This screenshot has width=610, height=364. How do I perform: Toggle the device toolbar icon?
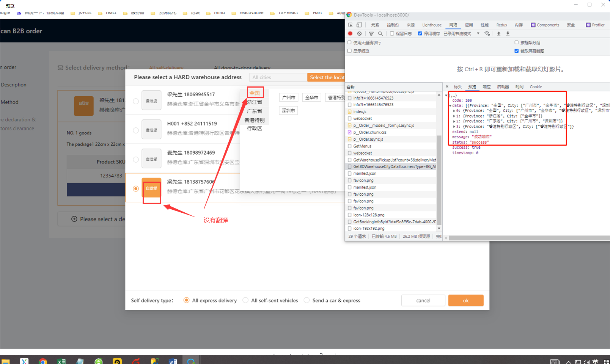click(359, 25)
